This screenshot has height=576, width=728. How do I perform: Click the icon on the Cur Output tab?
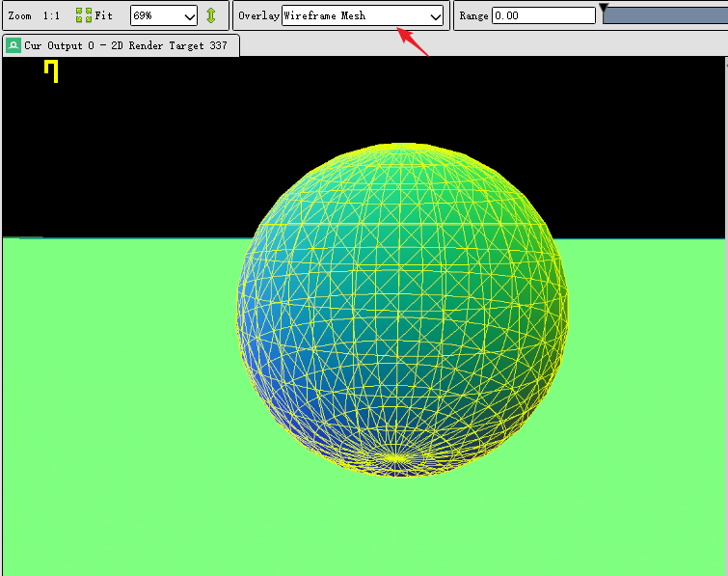(x=14, y=45)
